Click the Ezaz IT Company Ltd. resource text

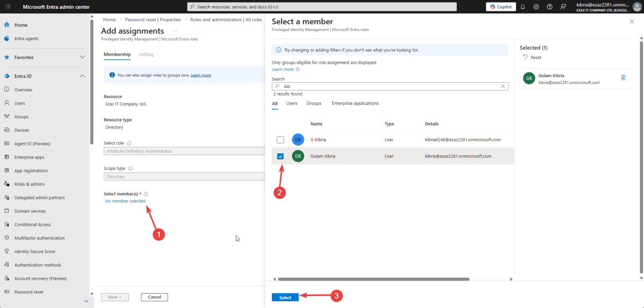pyautogui.click(x=126, y=104)
